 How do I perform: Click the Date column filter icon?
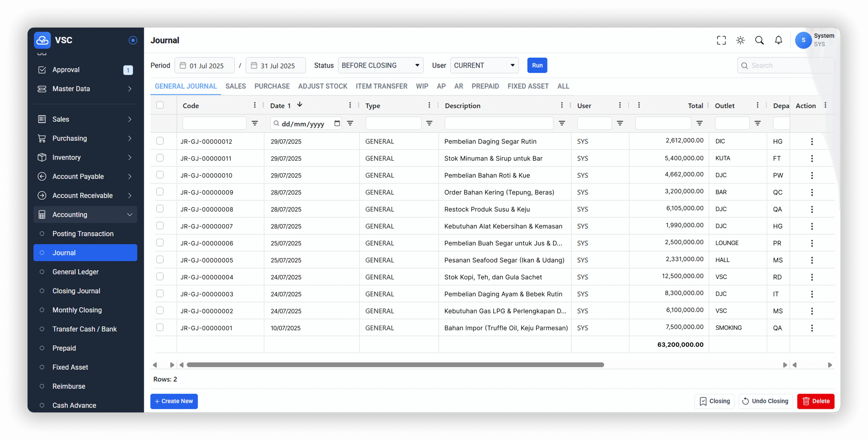click(x=350, y=123)
